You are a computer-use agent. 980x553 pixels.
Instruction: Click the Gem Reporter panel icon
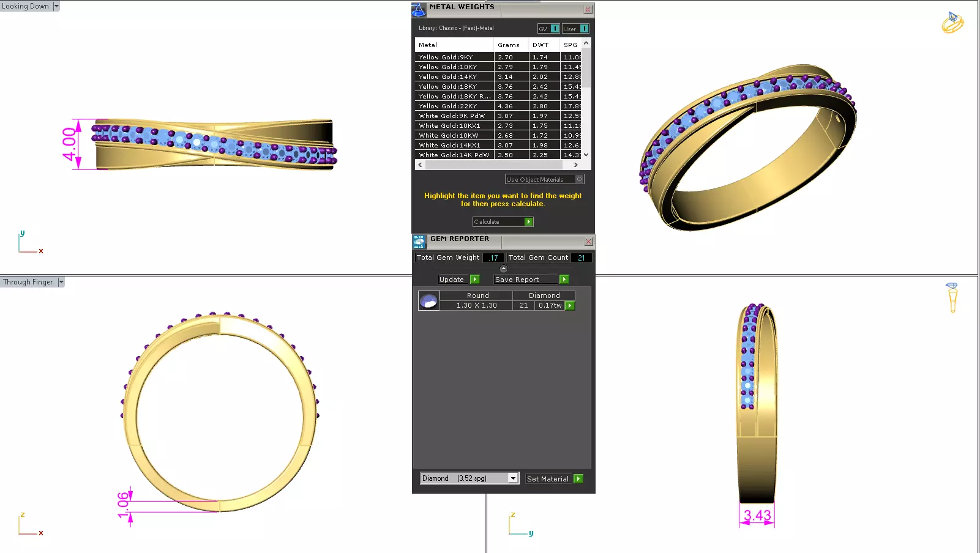click(x=419, y=242)
